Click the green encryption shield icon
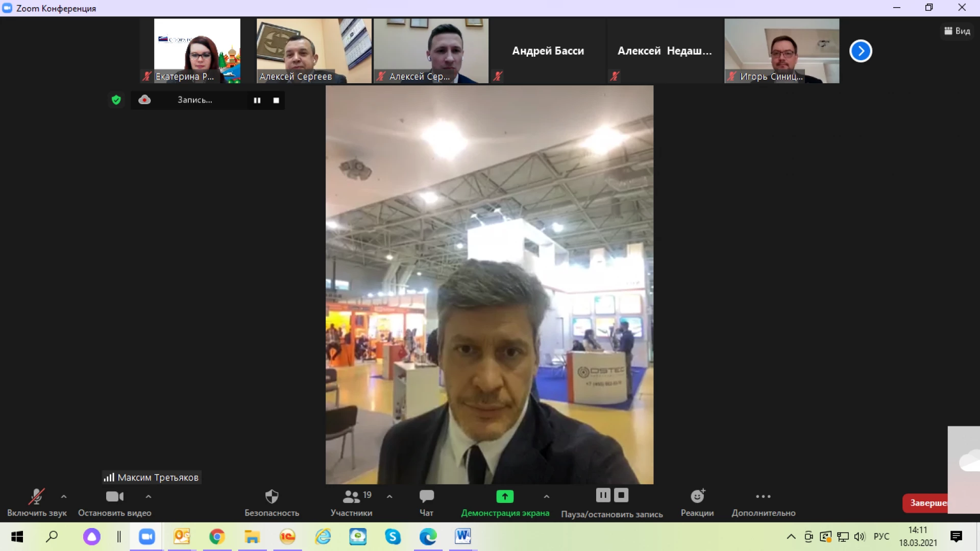980x551 pixels. (116, 100)
